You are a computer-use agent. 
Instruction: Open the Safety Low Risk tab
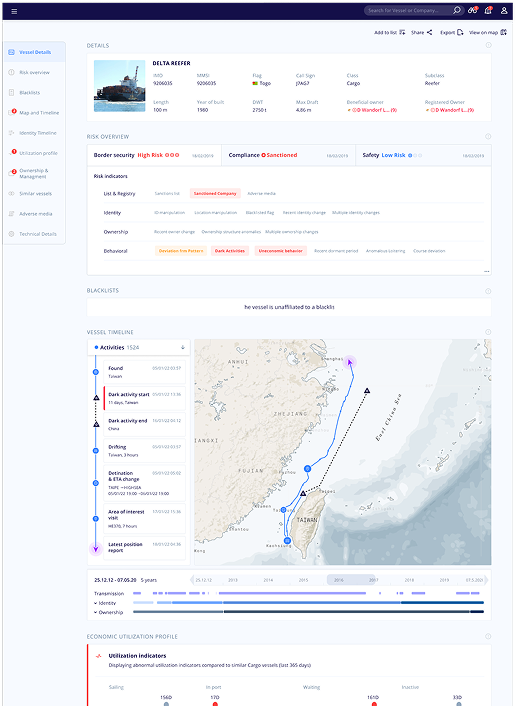point(423,155)
